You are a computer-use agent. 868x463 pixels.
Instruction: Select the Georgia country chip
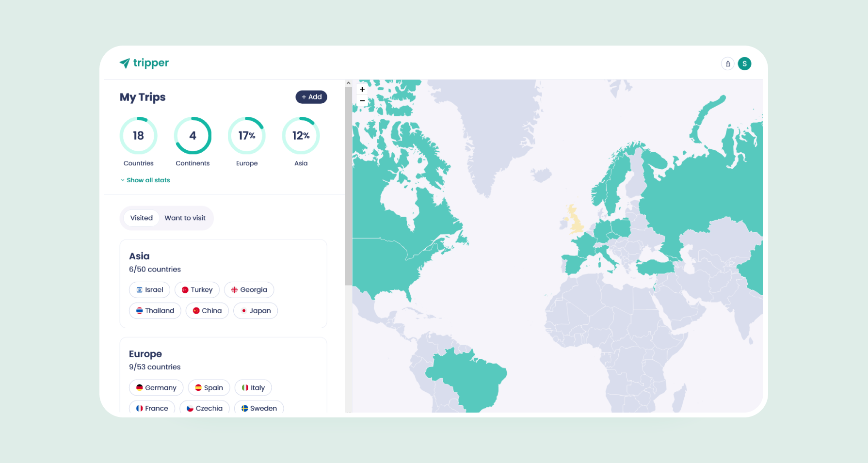coord(249,289)
